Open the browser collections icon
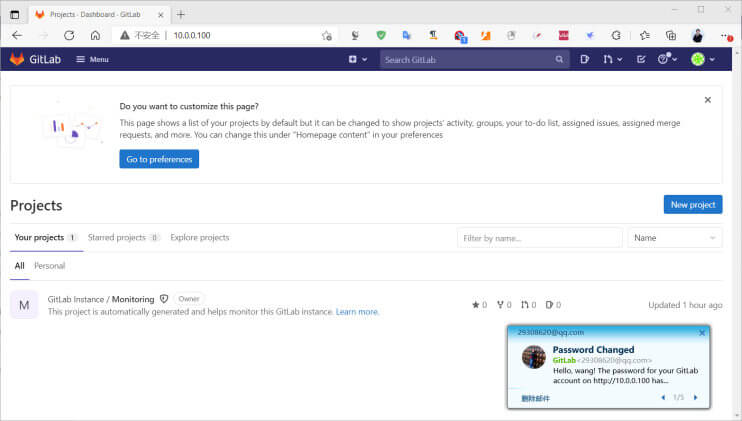742x421 pixels. point(671,35)
